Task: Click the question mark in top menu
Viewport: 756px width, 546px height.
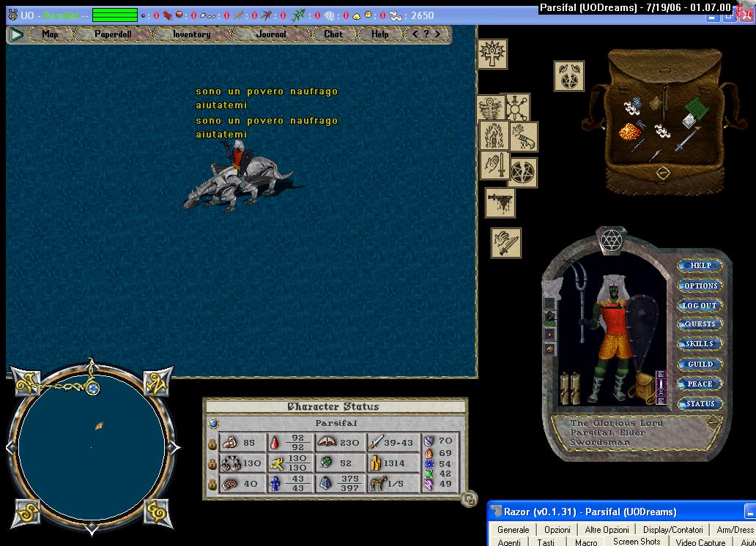Action: click(x=426, y=34)
